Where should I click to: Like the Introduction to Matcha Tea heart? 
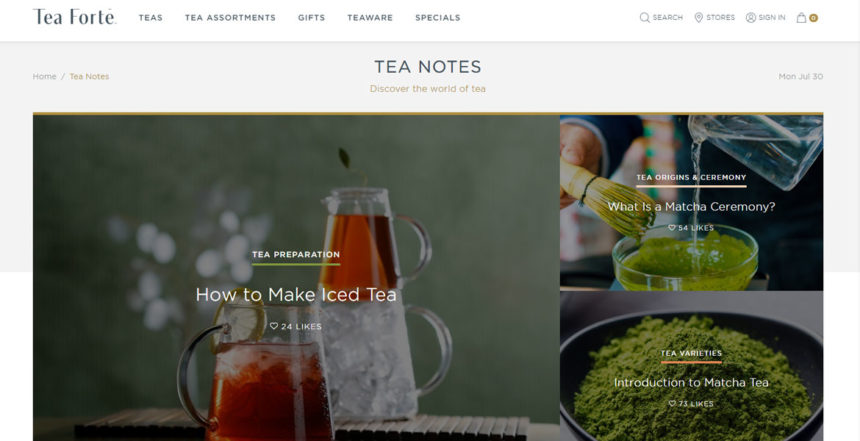tap(672, 404)
